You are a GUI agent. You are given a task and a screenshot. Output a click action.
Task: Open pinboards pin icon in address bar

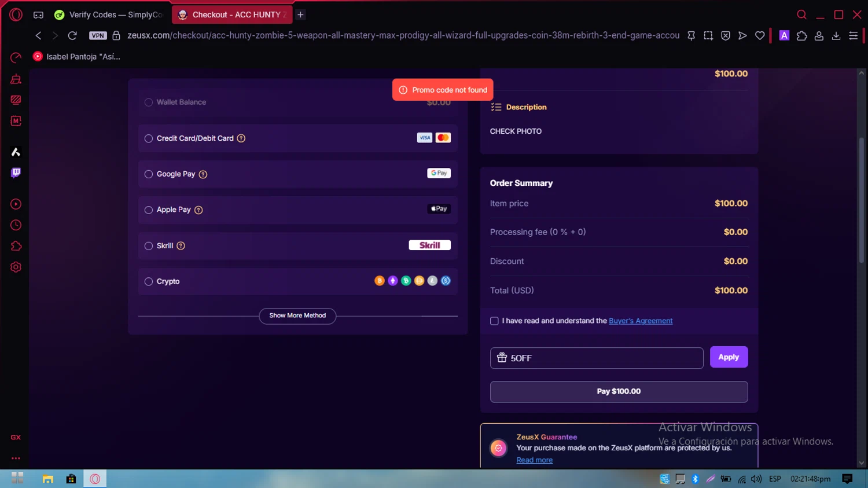point(691,35)
